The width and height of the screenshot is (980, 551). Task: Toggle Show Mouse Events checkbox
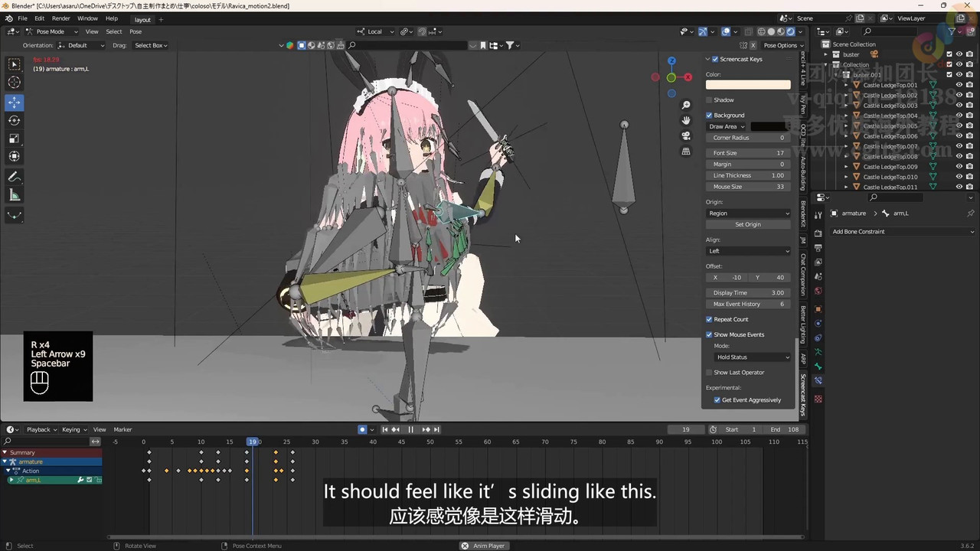709,334
